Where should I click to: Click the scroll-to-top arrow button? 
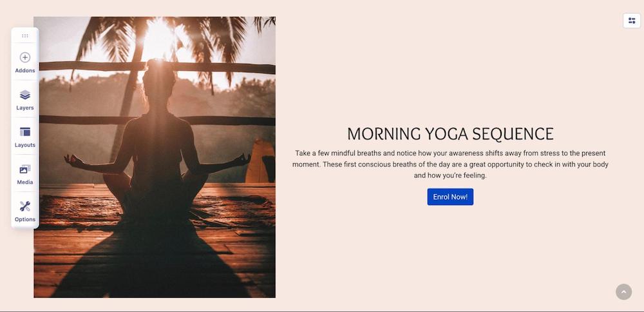click(x=623, y=292)
